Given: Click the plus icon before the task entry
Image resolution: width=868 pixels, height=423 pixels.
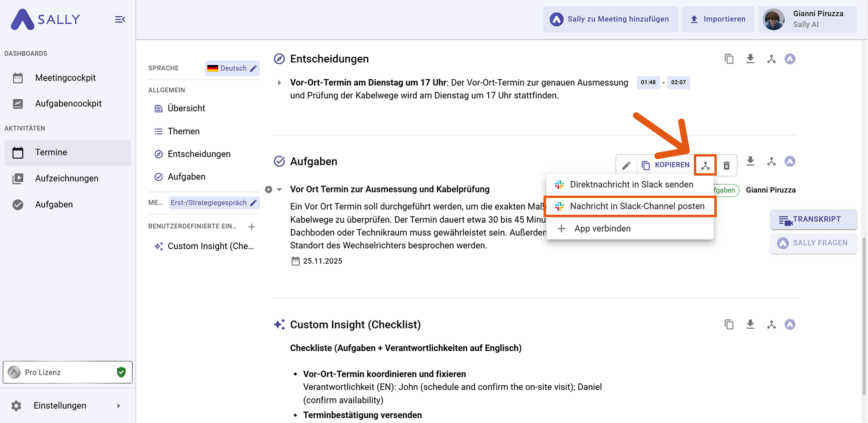Looking at the screenshot, I should click(x=269, y=189).
